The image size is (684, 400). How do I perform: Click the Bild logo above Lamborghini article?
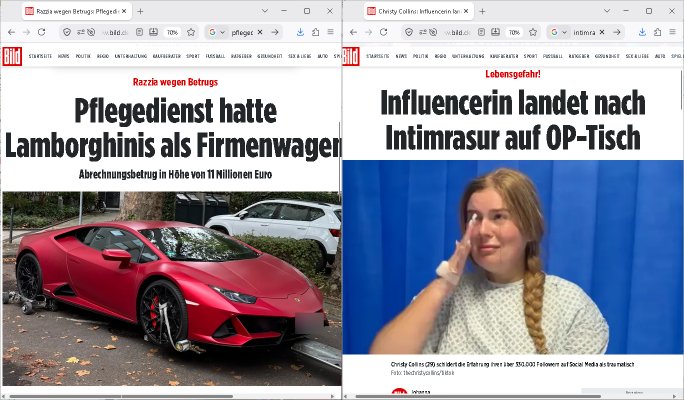click(12, 56)
